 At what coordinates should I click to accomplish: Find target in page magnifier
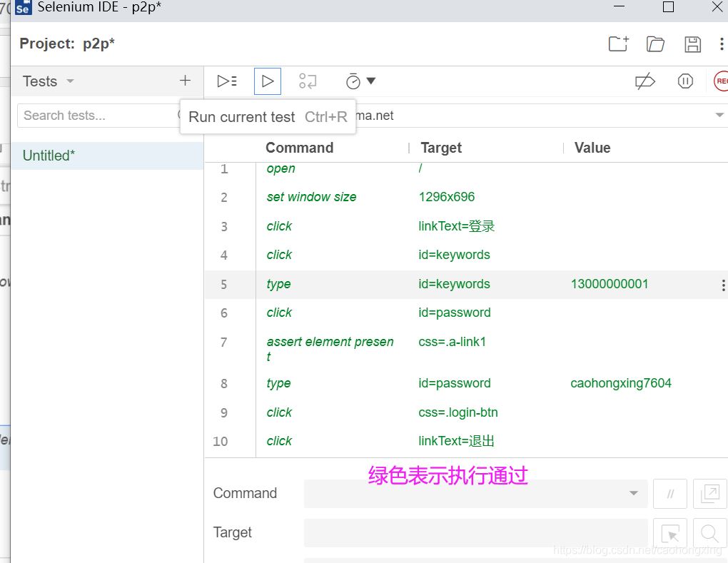click(709, 534)
